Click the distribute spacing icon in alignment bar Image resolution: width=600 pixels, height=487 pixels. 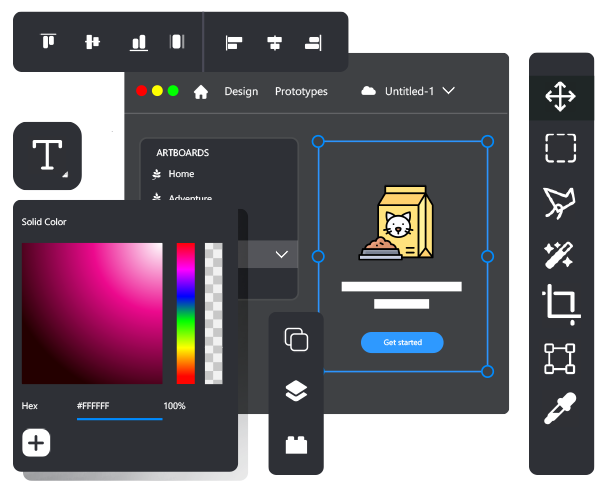177,42
